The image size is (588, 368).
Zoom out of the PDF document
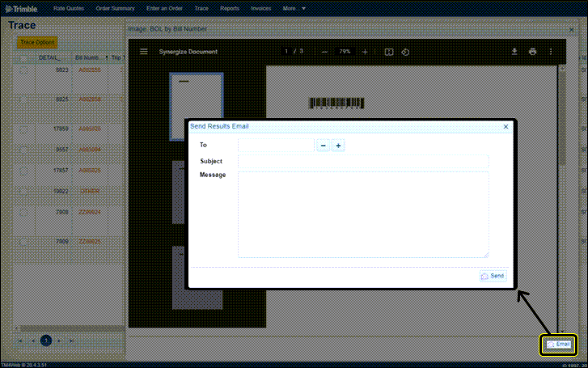325,52
